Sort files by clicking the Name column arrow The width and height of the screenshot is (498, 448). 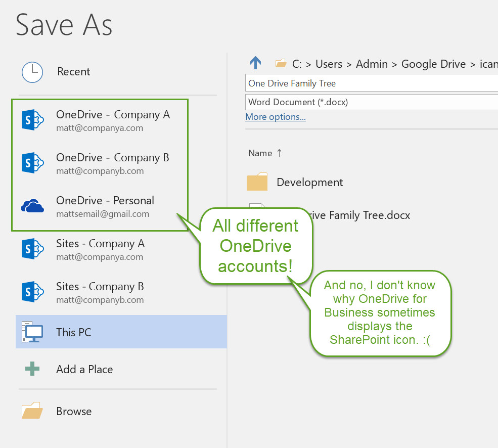point(279,153)
